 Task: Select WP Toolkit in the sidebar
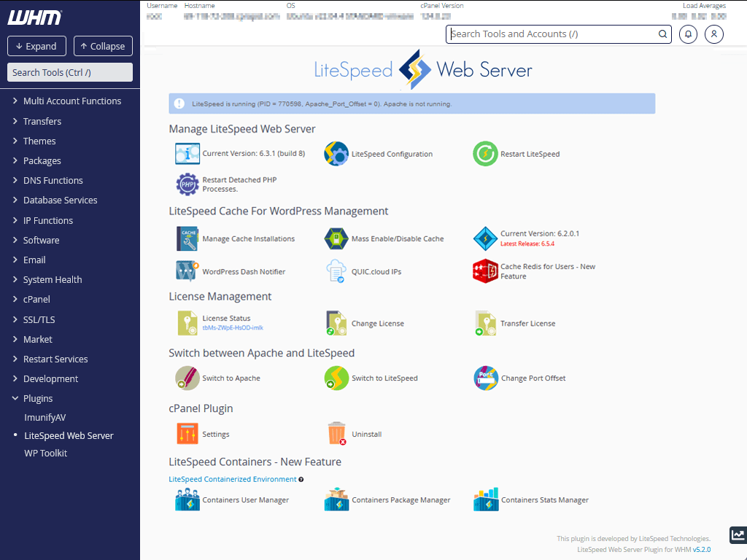[x=45, y=453]
